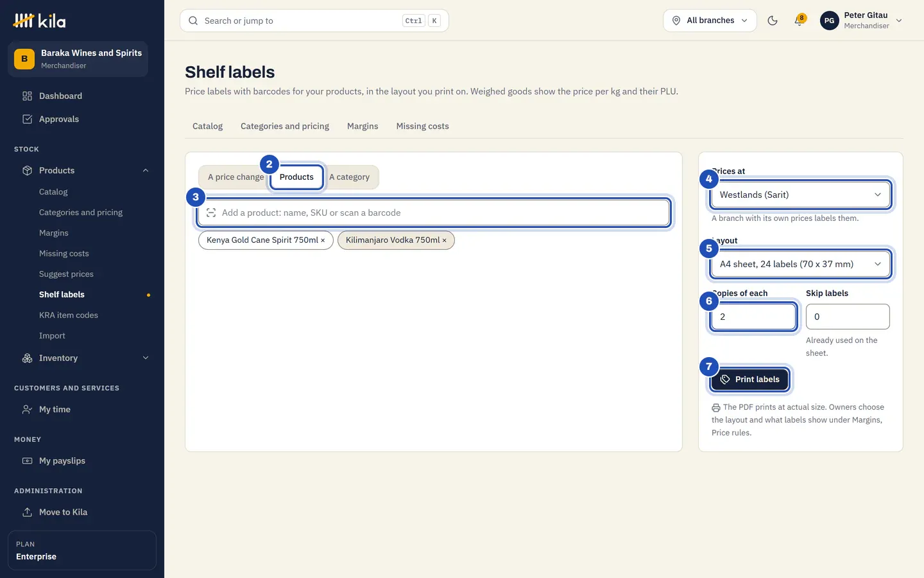Collapse the Products sidebar section

[146, 170]
